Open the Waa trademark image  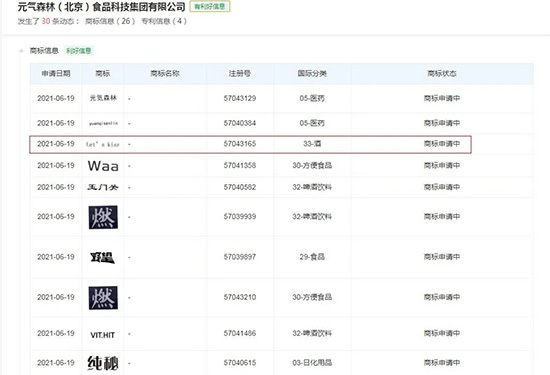103,166
